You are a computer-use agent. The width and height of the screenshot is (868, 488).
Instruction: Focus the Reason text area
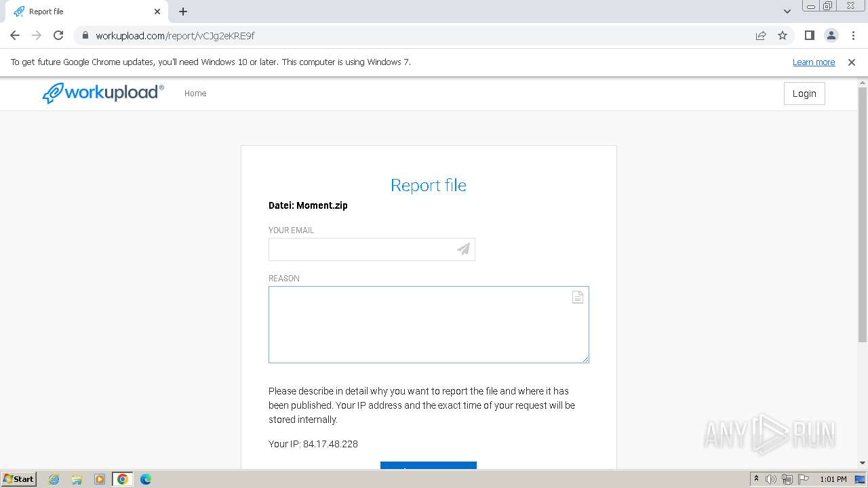pyautogui.click(x=429, y=325)
